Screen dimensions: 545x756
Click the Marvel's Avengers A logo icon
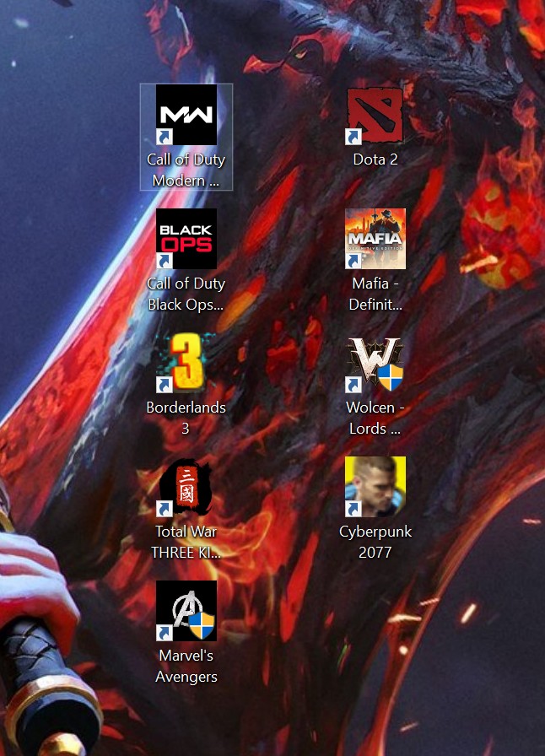[x=186, y=610]
